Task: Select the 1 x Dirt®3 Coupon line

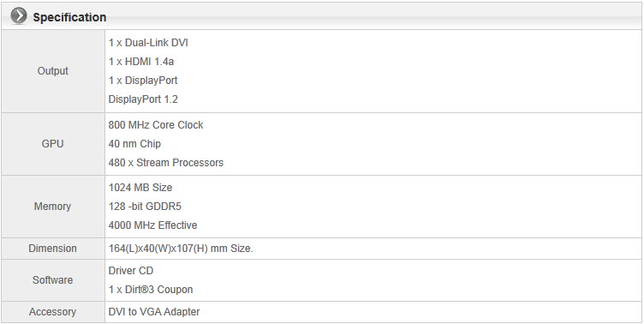Action: 151,290
